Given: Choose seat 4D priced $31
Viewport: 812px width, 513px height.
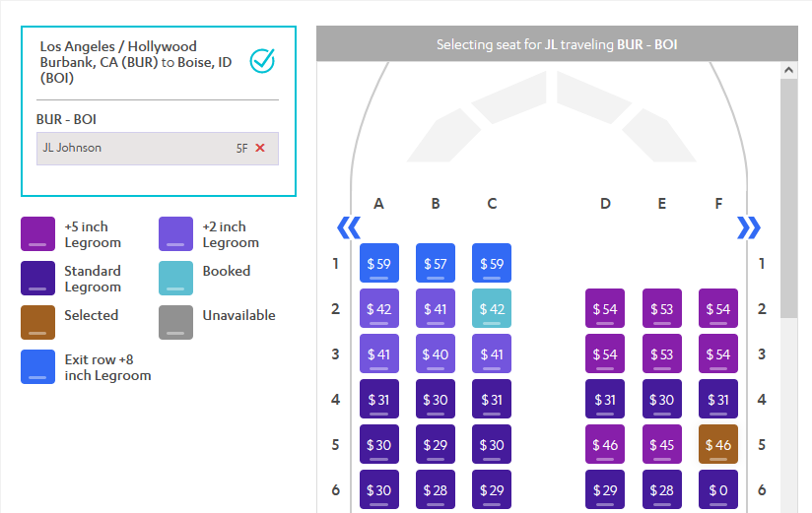Looking at the screenshot, I should (605, 399).
